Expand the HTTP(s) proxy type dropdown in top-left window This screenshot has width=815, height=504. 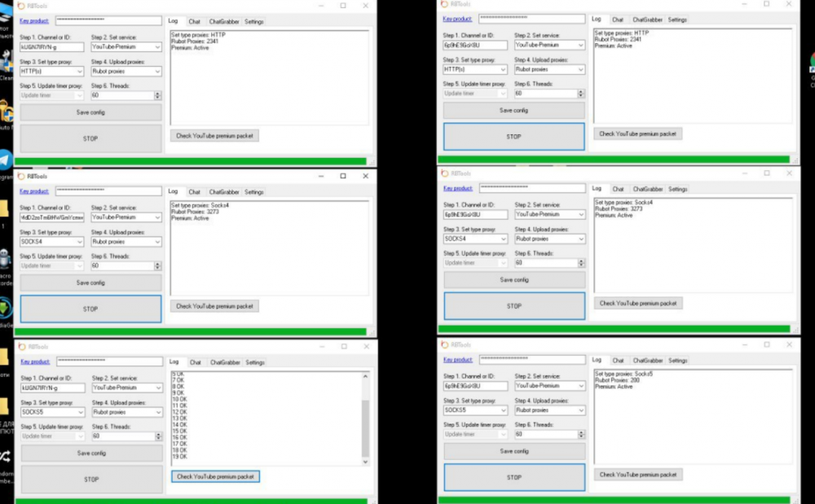tap(79, 71)
